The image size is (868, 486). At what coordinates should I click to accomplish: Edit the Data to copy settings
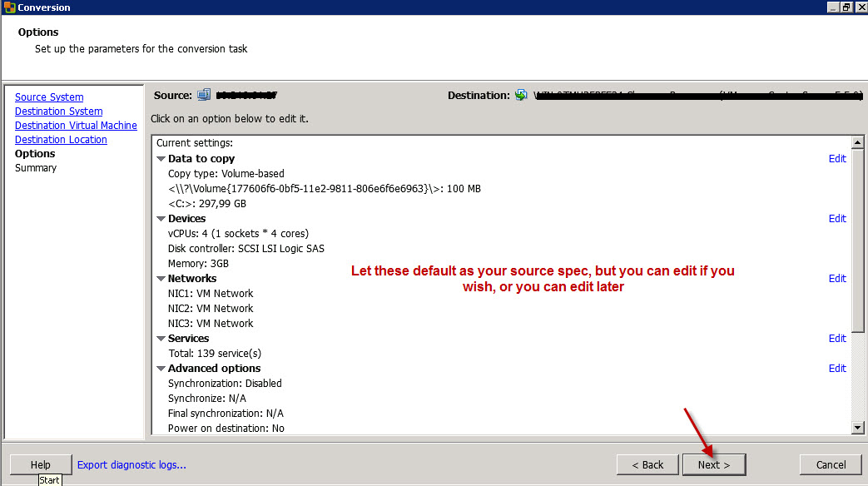tap(837, 158)
